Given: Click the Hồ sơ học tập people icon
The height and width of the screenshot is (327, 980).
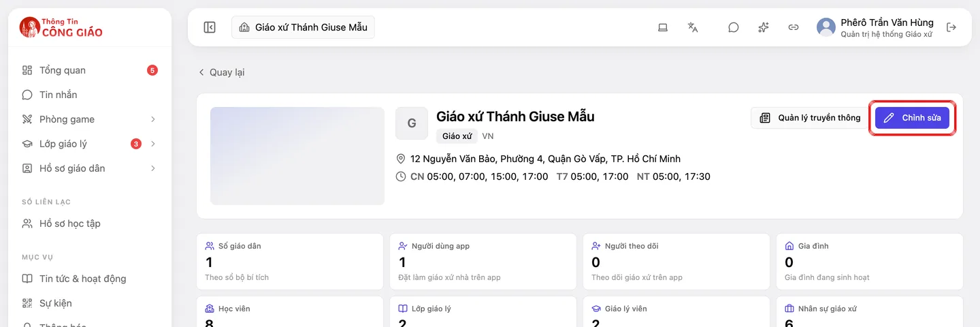Looking at the screenshot, I should pos(27,223).
